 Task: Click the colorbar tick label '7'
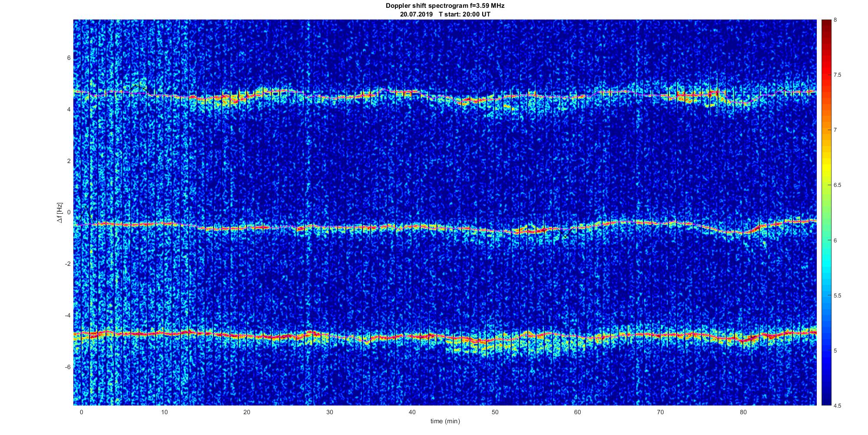coord(835,130)
